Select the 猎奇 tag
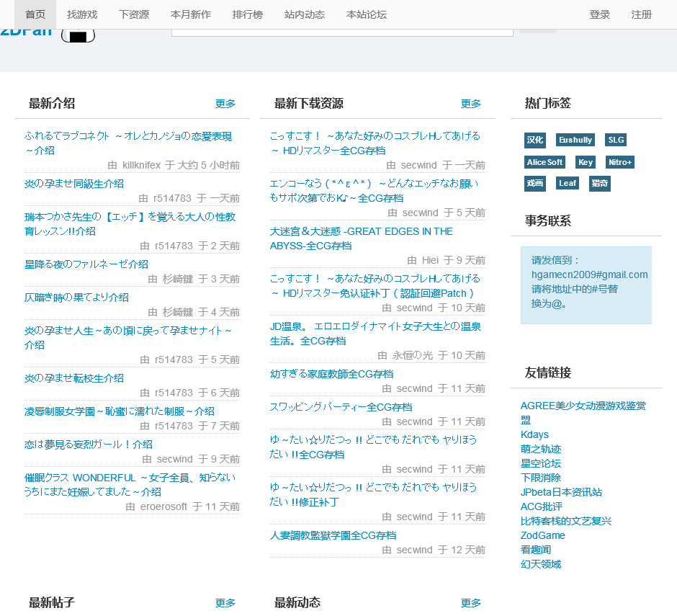This screenshot has width=677, height=616. coord(600,183)
